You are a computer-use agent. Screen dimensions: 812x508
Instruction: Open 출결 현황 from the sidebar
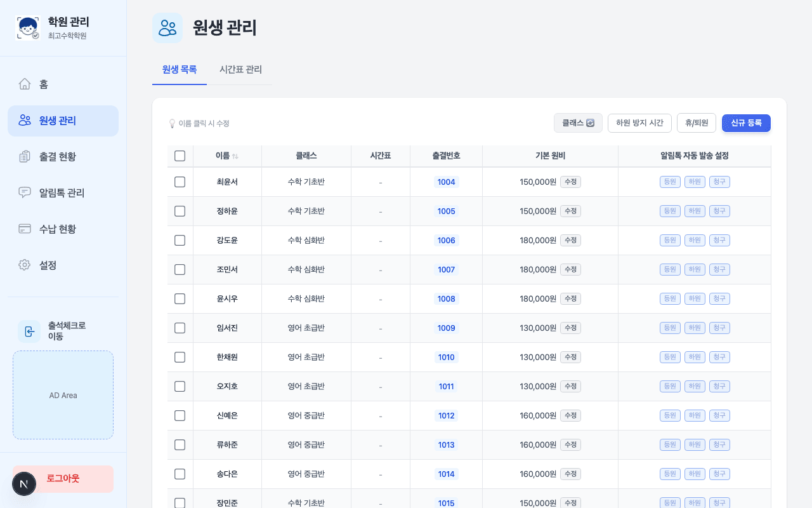point(63,156)
